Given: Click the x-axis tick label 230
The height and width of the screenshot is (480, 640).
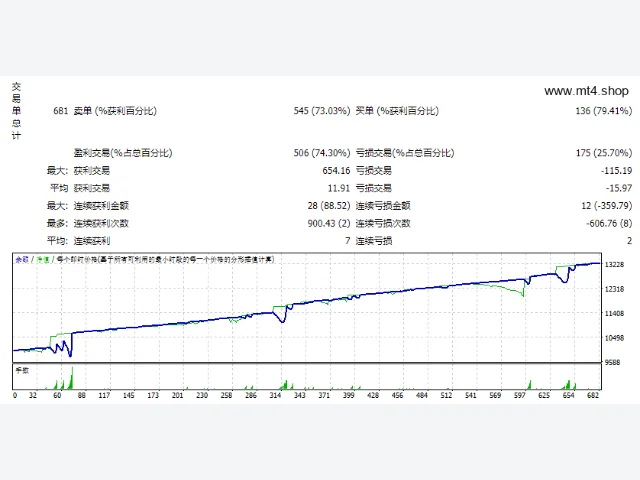Looking at the screenshot, I should 202,395.
